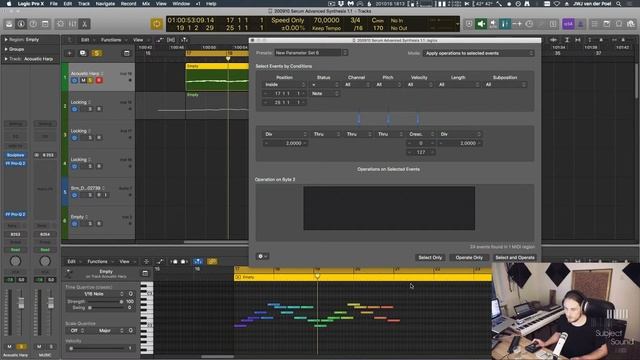
Task: Add a new track with plus button
Action: [69, 53]
